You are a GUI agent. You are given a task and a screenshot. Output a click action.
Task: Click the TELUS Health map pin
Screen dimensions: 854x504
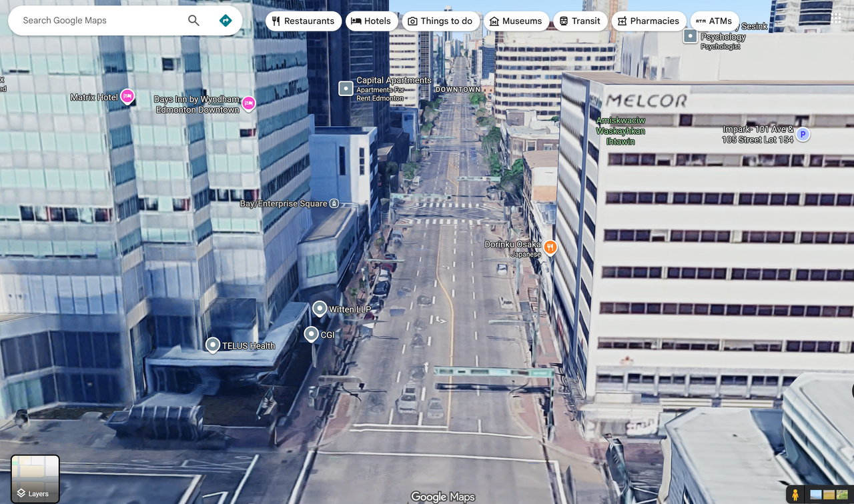pyautogui.click(x=212, y=345)
